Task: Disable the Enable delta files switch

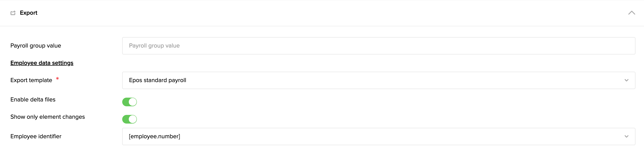Action: [x=129, y=102]
